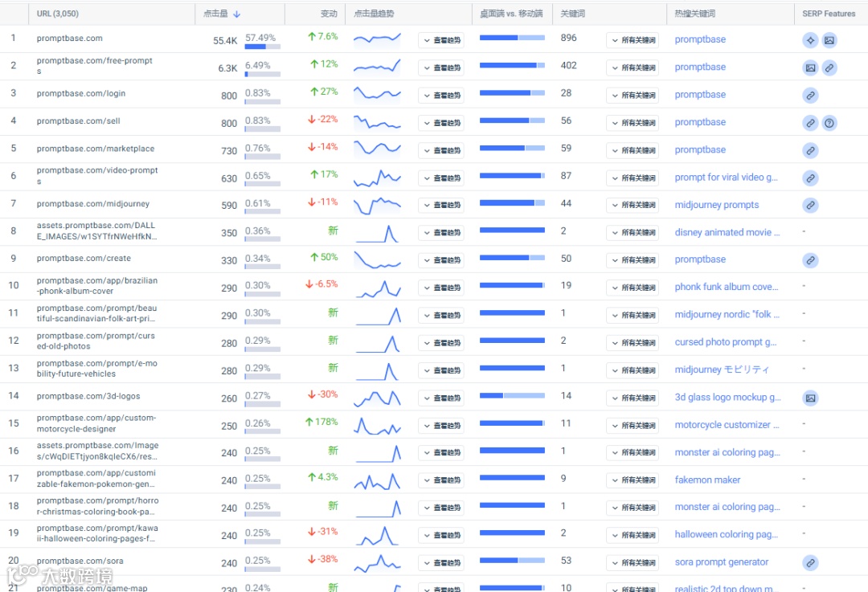Click desktop vs mobile bar for promptbase.com row
The height and width of the screenshot is (592, 868).
[512, 38]
